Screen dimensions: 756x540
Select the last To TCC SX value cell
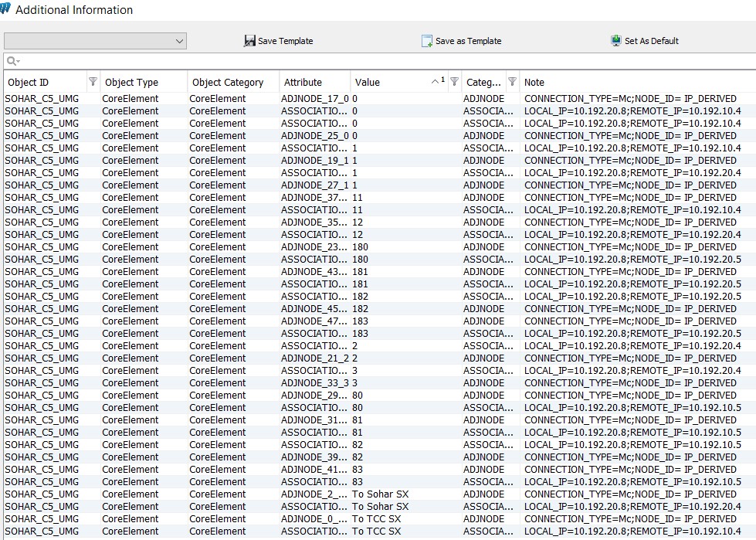point(377,532)
